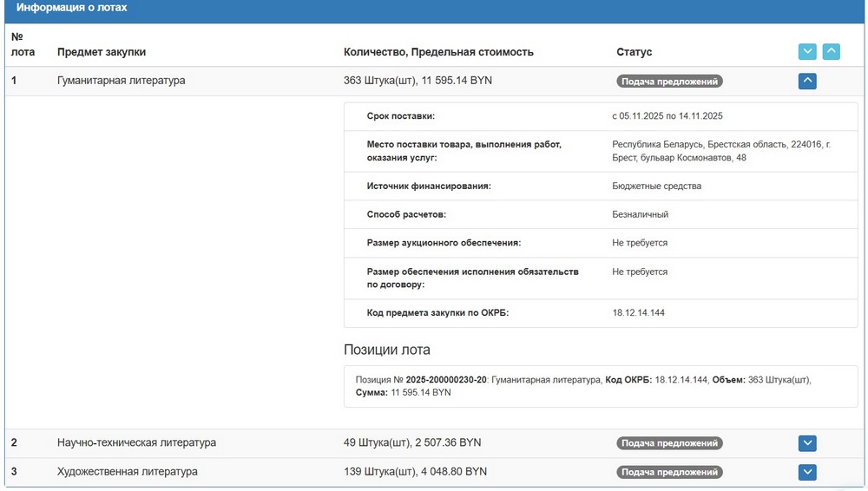Collapse all lots with the up-chevron button
Image resolution: width=868 pixels, height=491 pixels.
[831, 51]
